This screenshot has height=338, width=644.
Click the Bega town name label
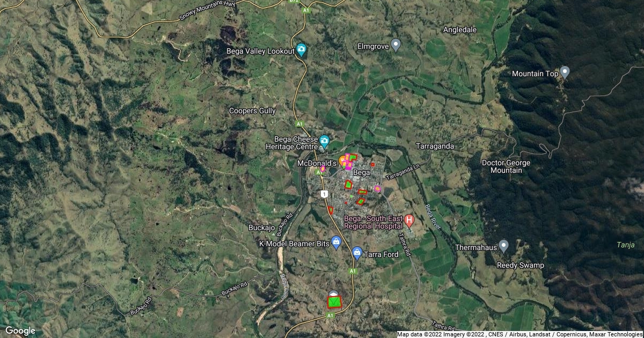(362, 172)
